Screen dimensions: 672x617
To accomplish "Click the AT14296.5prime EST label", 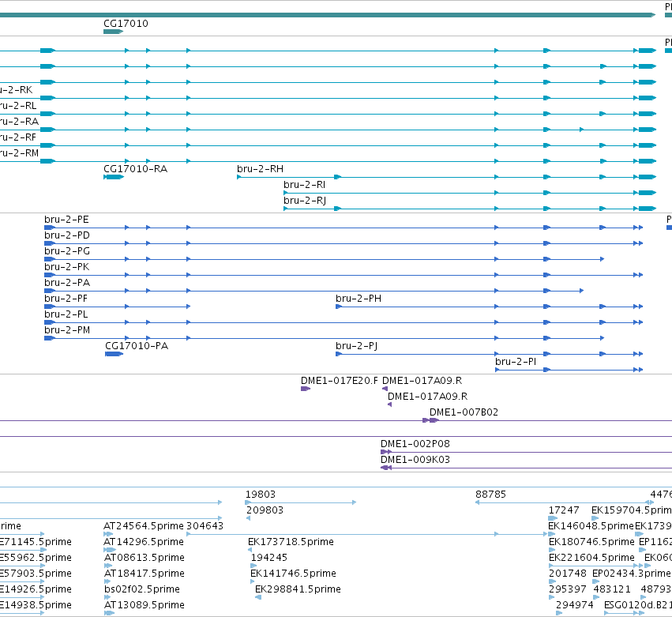I will coord(144,542).
